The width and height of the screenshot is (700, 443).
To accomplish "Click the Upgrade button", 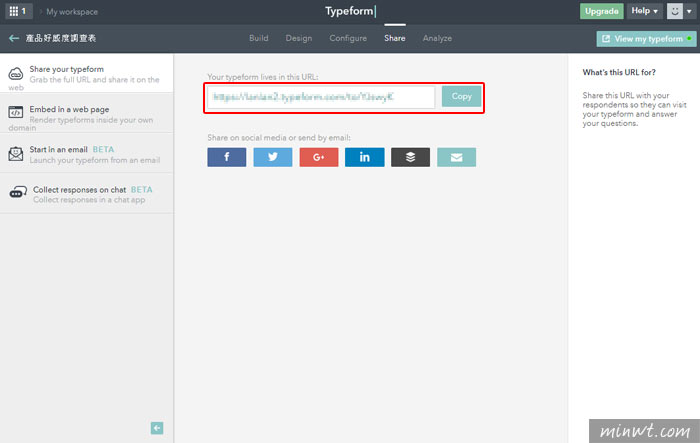I will coord(601,11).
